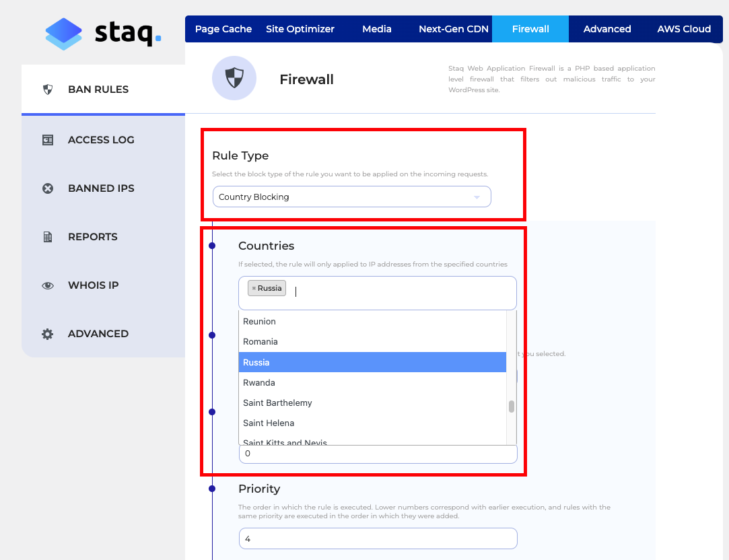
Task: Click the staq logo
Action: [x=102, y=32]
